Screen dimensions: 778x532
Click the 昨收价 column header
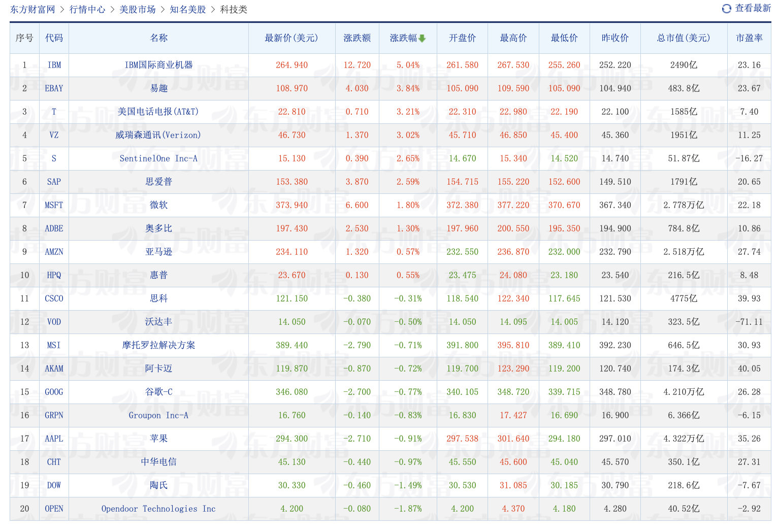click(x=615, y=38)
